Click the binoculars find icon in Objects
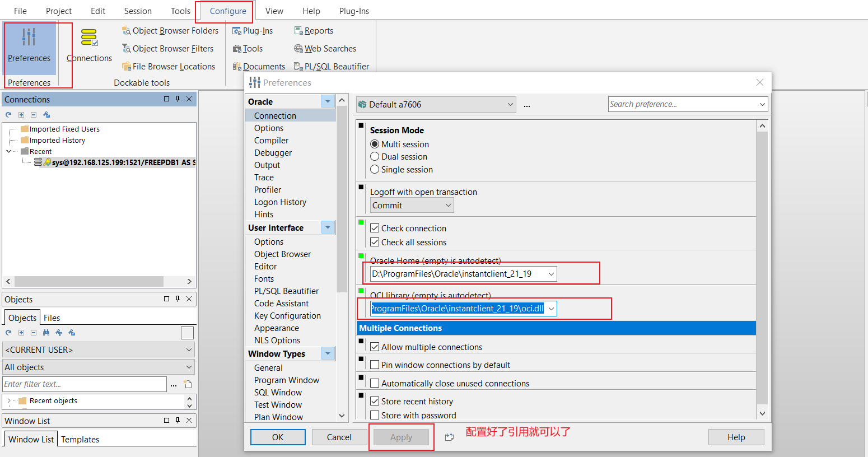This screenshot has height=457, width=868. (x=46, y=333)
